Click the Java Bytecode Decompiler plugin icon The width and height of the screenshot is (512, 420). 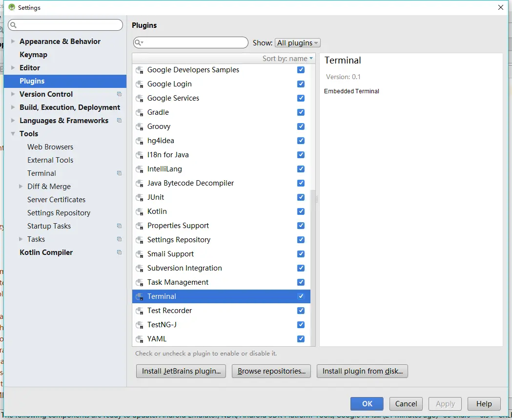tap(140, 183)
